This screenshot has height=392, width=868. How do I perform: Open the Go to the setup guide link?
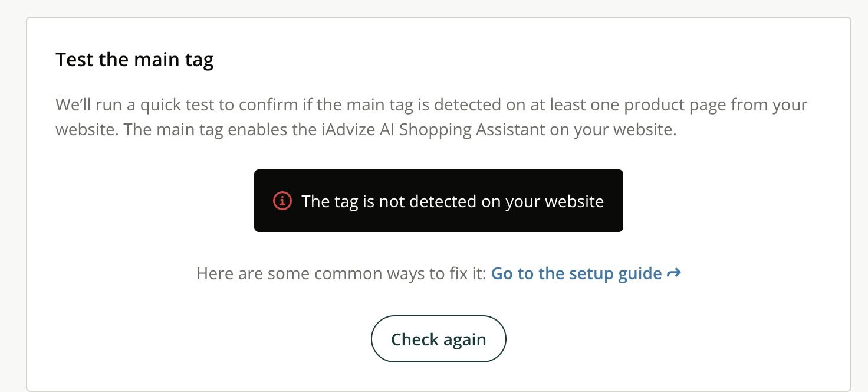click(x=576, y=274)
